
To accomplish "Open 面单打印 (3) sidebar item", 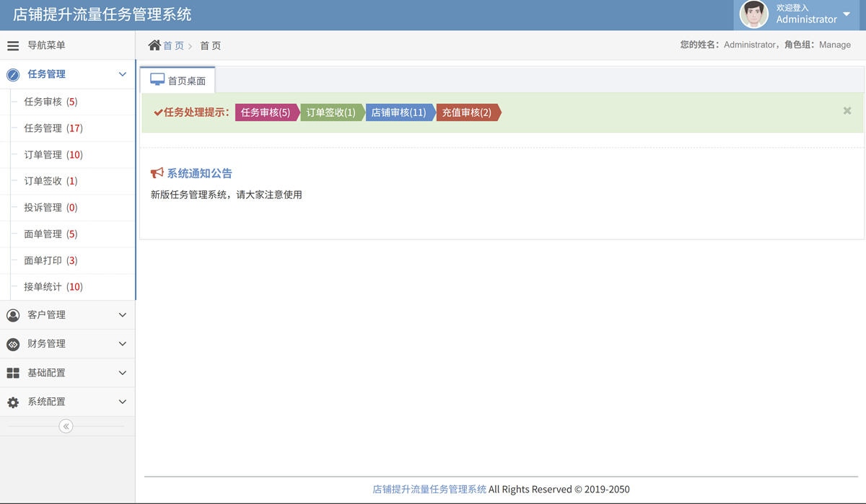I will pyautogui.click(x=51, y=261).
